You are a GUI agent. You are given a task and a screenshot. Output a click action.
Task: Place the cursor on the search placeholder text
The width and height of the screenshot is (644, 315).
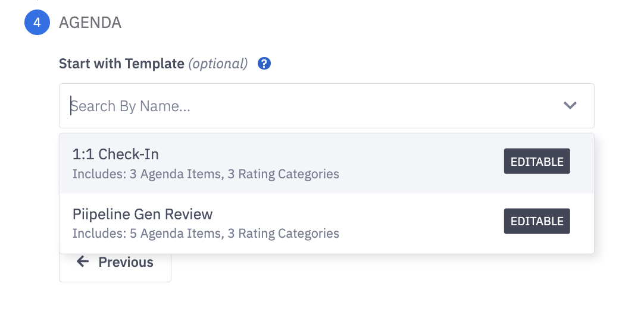point(131,106)
